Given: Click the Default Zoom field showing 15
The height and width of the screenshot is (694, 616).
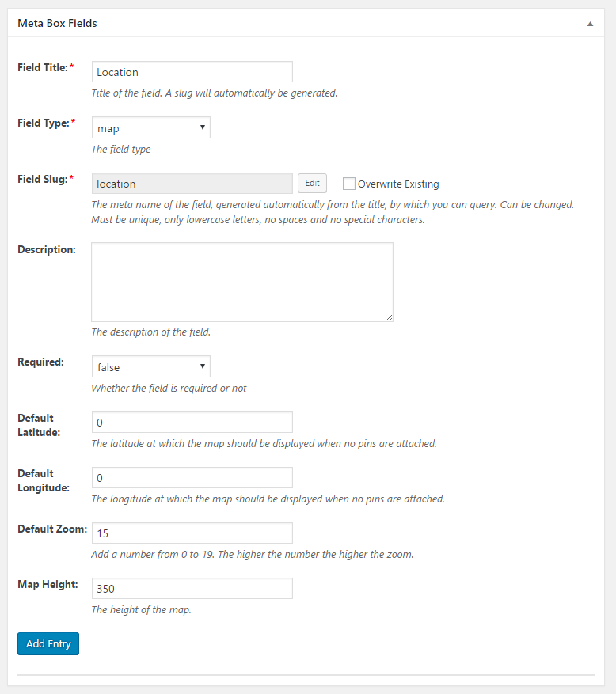Looking at the screenshot, I should click(192, 533).
